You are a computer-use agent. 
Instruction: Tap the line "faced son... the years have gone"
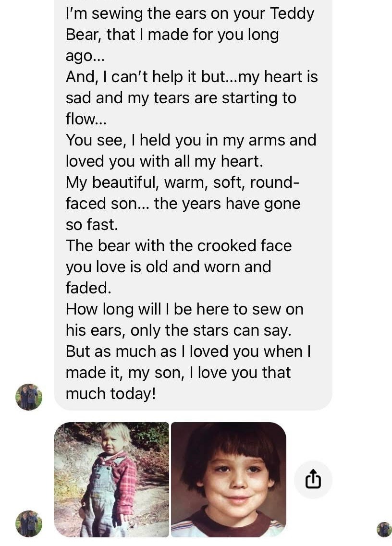[x=183, y=204]
